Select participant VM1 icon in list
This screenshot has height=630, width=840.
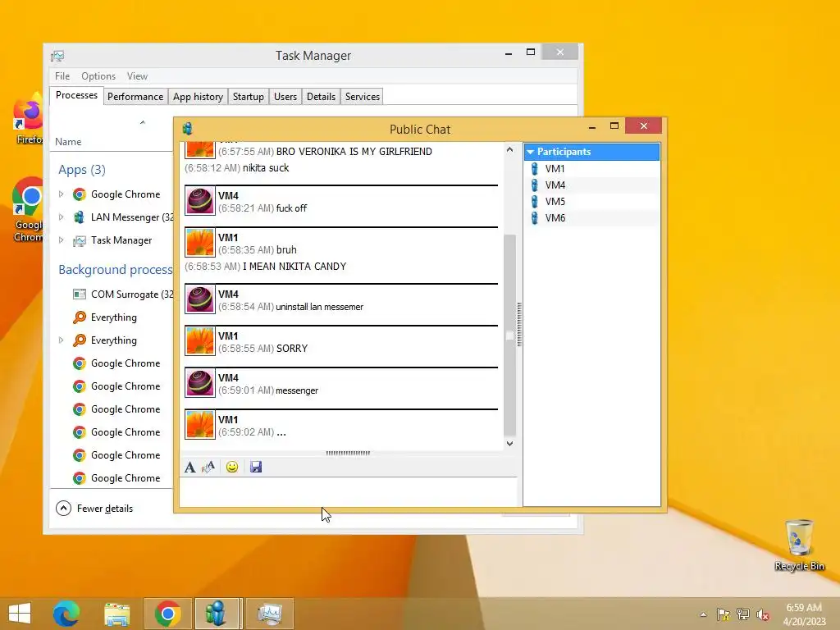coord(534,169)
